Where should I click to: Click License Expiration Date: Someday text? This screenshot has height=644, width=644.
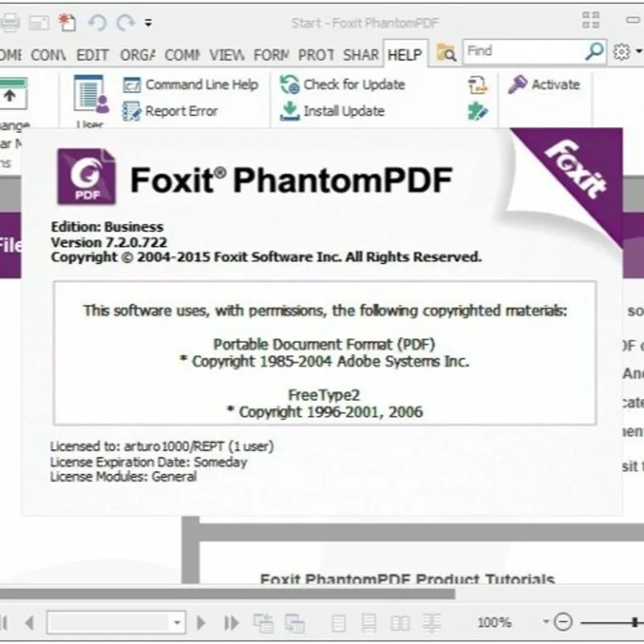pos(149,462)
